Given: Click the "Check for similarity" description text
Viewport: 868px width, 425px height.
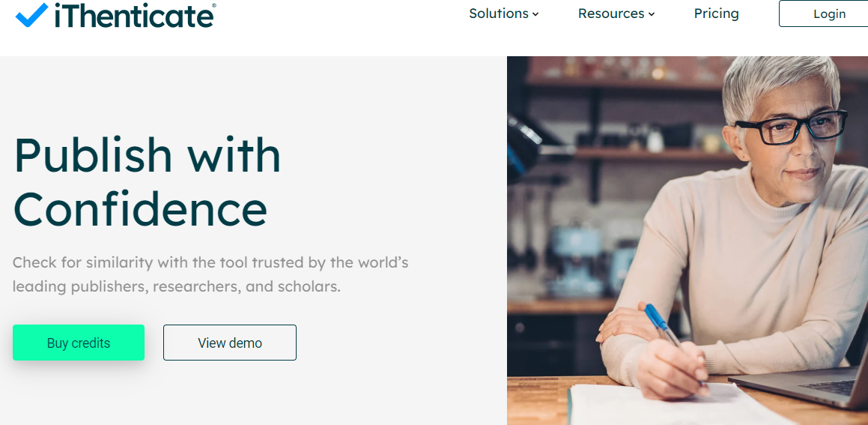Looking at the screenshot, I should tap(210, 274).
